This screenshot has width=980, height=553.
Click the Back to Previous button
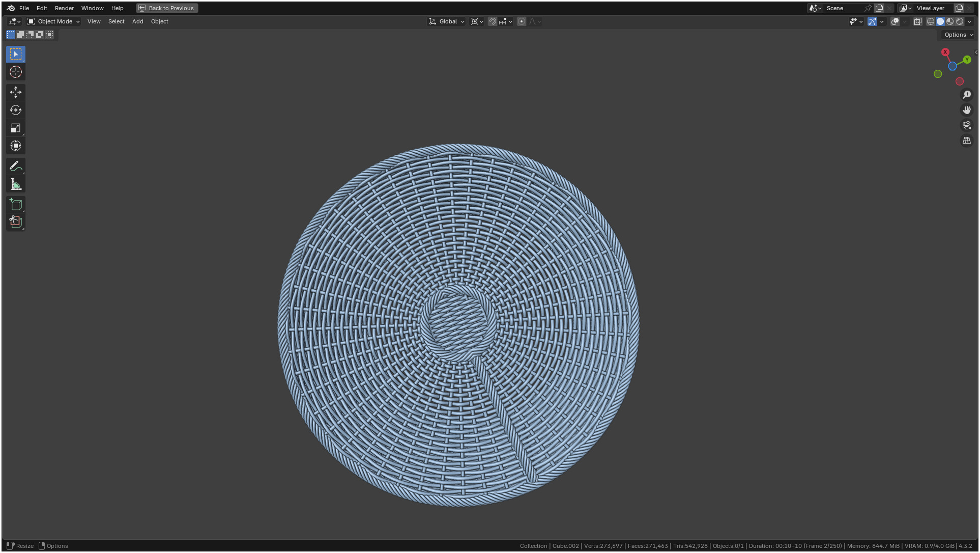point(167,8)
